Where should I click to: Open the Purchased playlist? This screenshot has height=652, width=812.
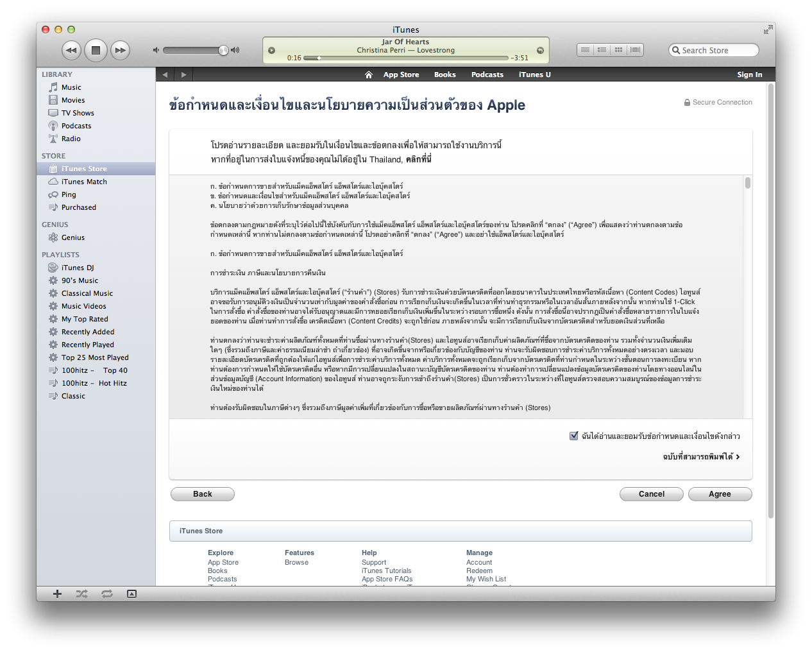tap(96, 207)
